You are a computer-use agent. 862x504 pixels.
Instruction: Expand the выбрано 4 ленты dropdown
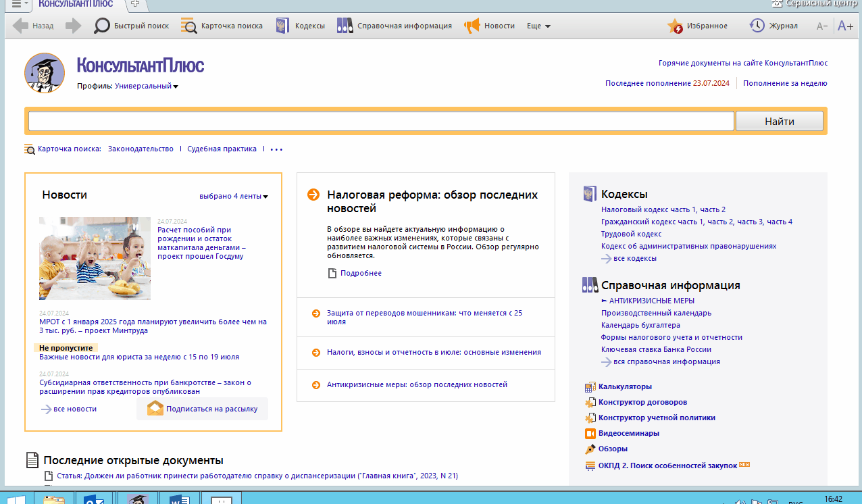pyautogui.click(x=234, y=197)
